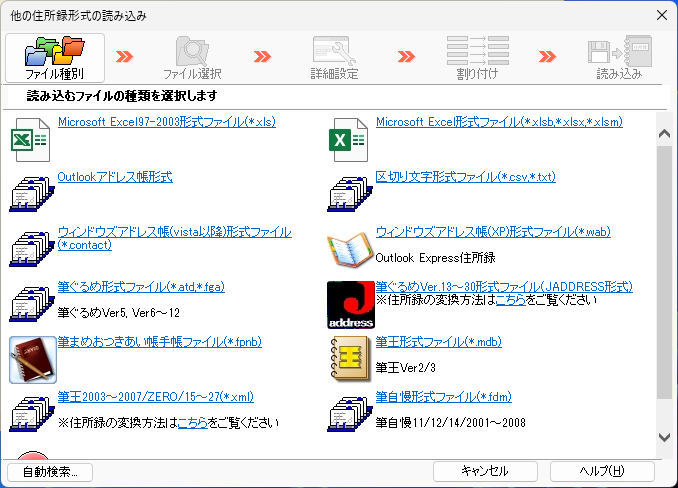Select 筆まめおつきあい帳手帳ファイル fpnb link
Image resolution: width=678 pixels, height=488 pixels.
click(160, 341)
